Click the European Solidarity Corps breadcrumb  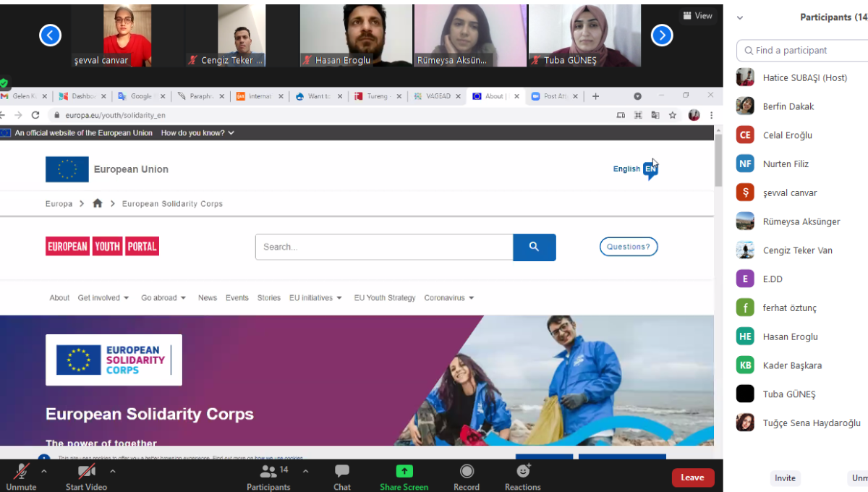click(x=172, y=204)
